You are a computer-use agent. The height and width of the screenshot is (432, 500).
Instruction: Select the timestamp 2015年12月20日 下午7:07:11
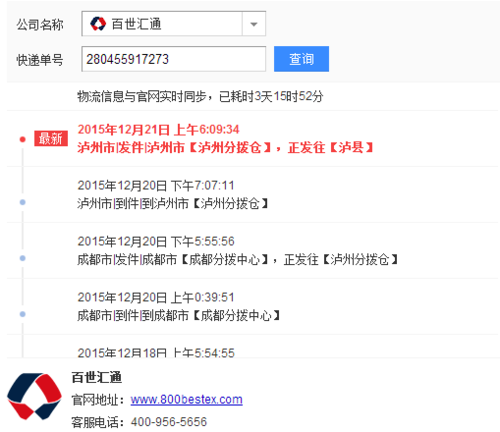[156, 185]
